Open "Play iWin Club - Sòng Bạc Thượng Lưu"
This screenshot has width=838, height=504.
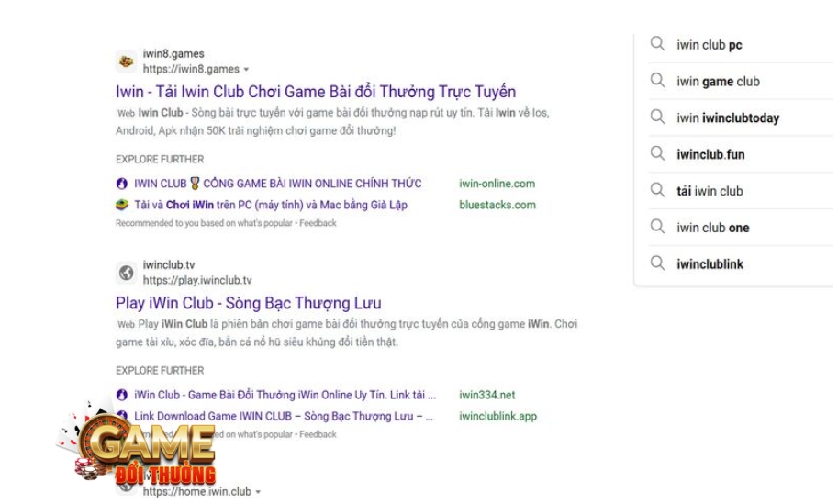tap(249, 303)
